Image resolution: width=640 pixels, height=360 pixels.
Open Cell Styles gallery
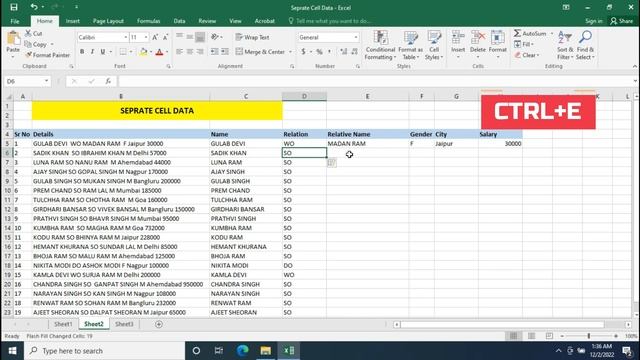coord(434,45)
